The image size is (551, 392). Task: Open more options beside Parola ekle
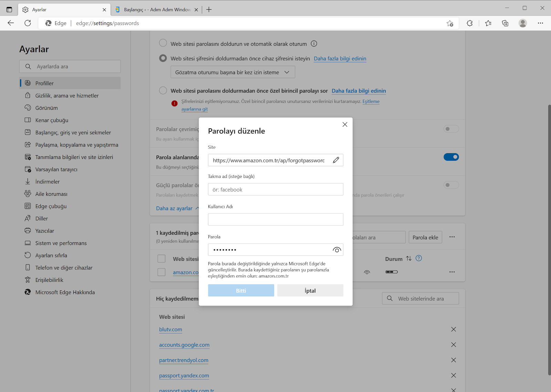[452, 237]
